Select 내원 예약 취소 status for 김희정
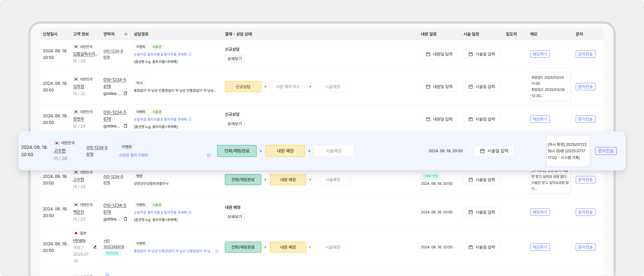 (x=288, y=87)
